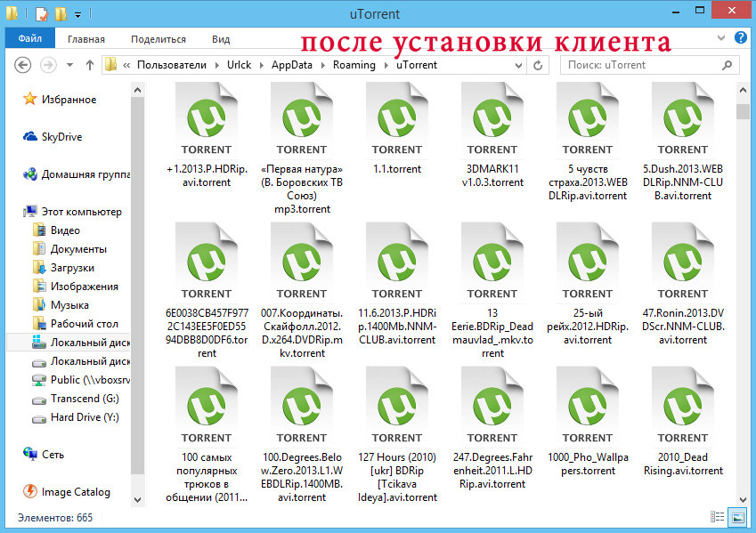Screen dimensions: 756x533
Task: Select the 6E0038CB457F977 torrent file icon
Action: [x=207, y=262]
